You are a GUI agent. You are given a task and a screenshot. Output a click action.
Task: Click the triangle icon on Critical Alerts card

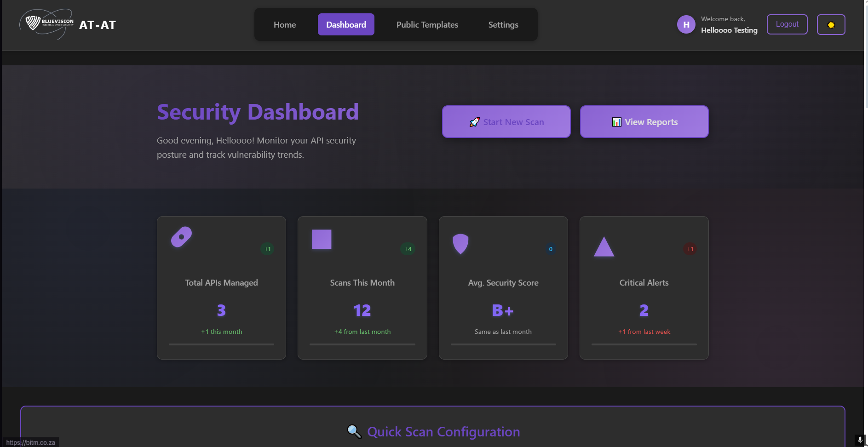click(x=604, y=246)
